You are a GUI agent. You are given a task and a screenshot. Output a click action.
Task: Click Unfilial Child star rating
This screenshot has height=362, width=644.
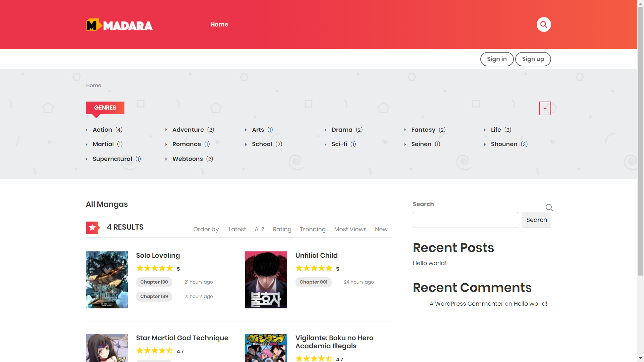(314, 268)
